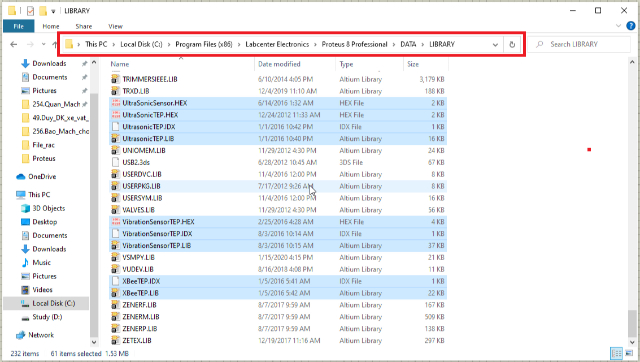Open the 49.Duy_DK_xe_vat folder shortcut
Image resolution: width=640 pixels, height=362 pixels.
tap(60, 118)
